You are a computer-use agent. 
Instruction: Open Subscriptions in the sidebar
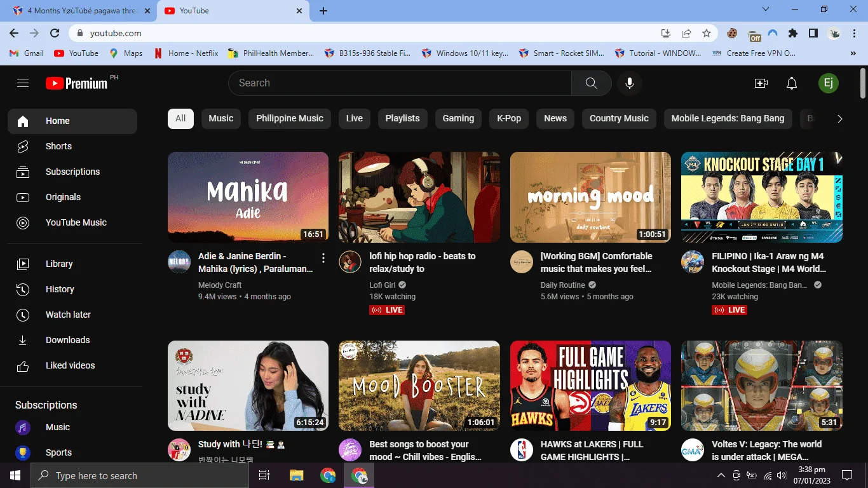point(72,172)
